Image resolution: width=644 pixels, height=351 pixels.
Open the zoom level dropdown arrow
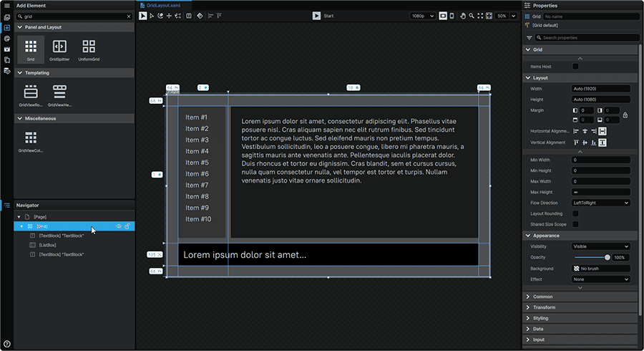(513, 16)
